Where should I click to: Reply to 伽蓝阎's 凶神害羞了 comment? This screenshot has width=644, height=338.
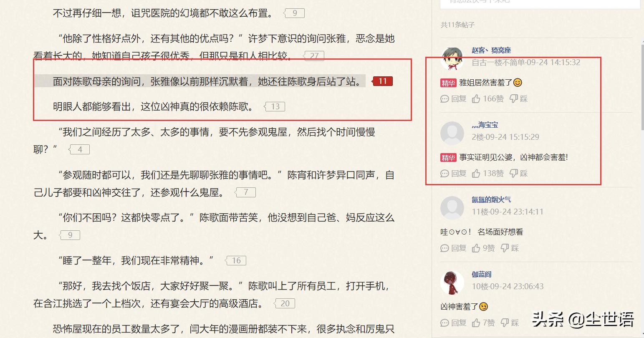click(x=453, y=323)
